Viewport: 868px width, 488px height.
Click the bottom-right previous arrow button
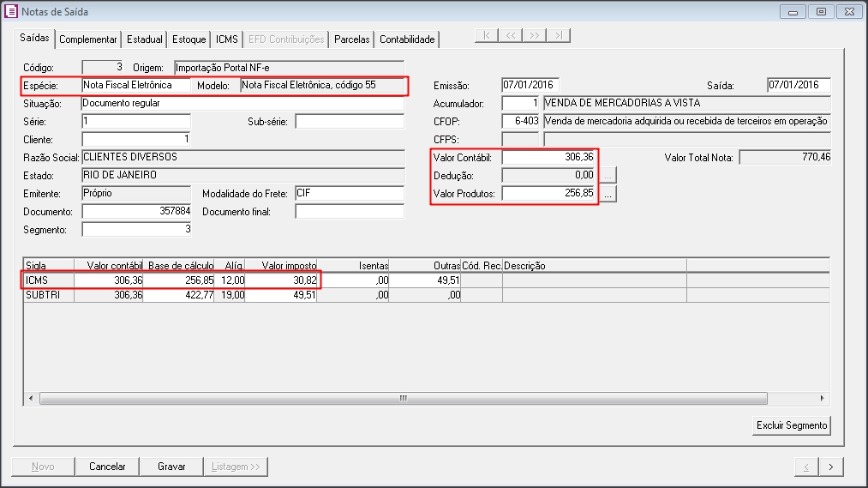pos(805,467)
